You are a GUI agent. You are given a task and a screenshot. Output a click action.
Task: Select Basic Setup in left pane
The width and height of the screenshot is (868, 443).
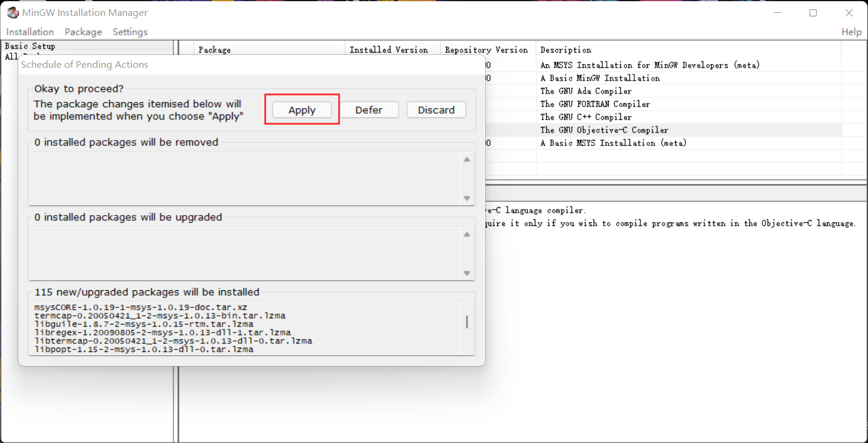click(30, 46)
